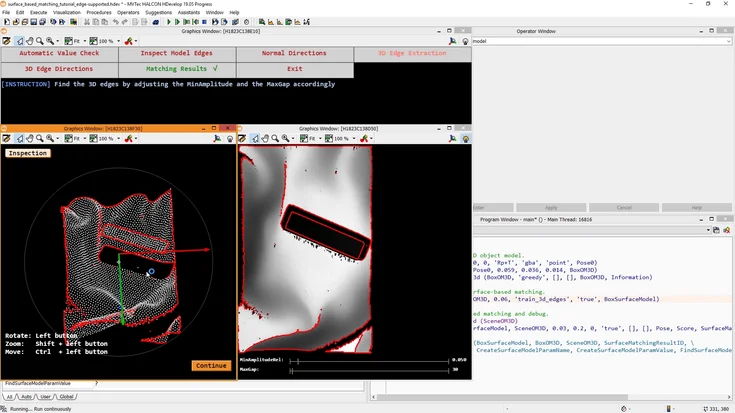Click the paint color tool in right graphics window
The width and height of the screenshot is (735, 413).
tap(365, 139)
